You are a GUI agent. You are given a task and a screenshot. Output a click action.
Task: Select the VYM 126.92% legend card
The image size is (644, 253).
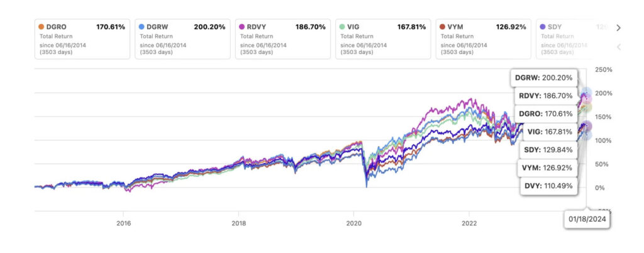click(x=483, y=39)
